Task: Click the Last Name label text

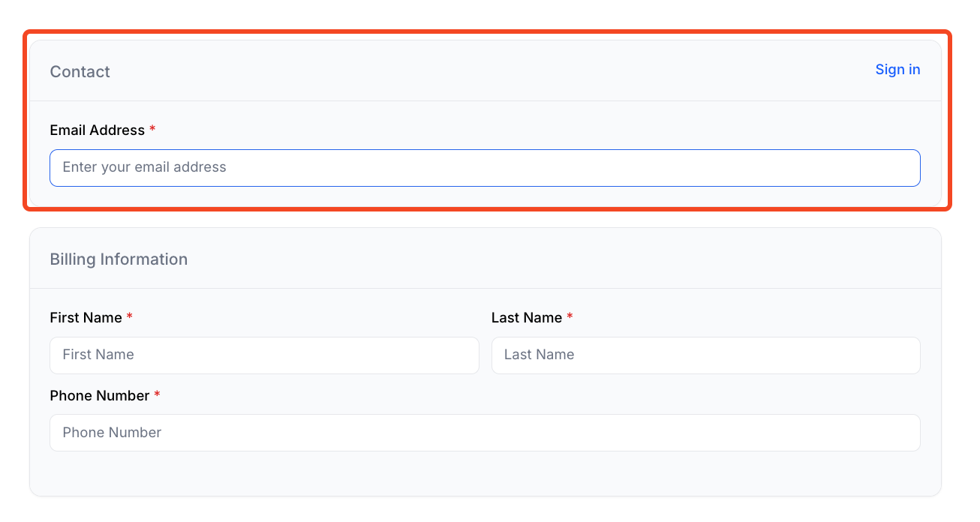Action: [x=526, y=318]
